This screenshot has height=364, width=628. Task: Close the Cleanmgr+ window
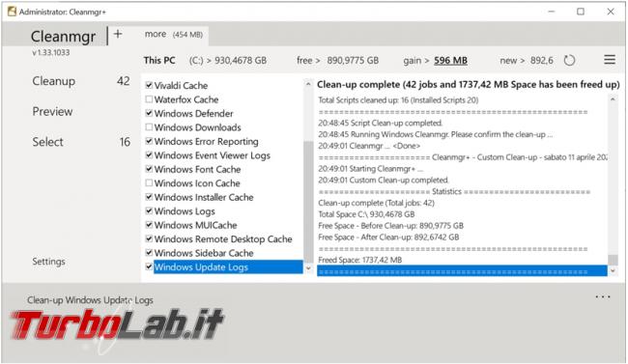tap(611, 12)
